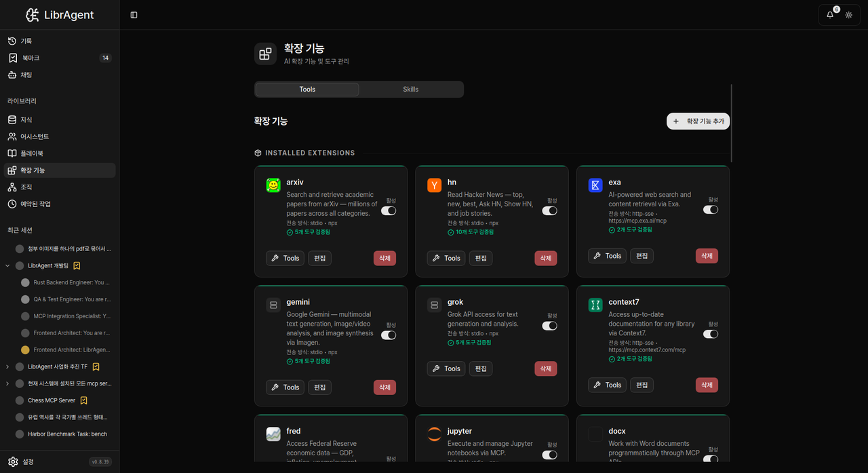Click the hn extension Y icon

coord(434,185)
